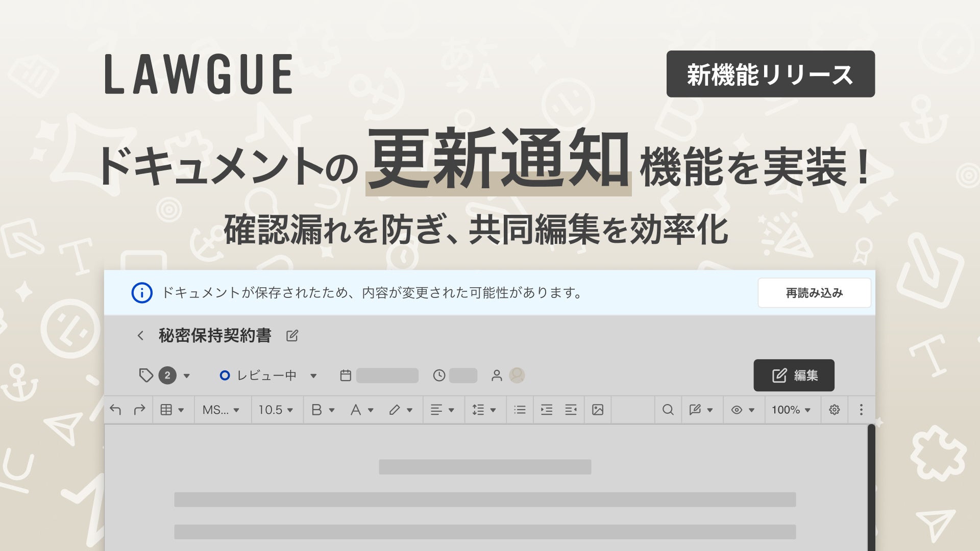Decrease indent with the outdent icon
980x551 pixels.
pos(571,410)
